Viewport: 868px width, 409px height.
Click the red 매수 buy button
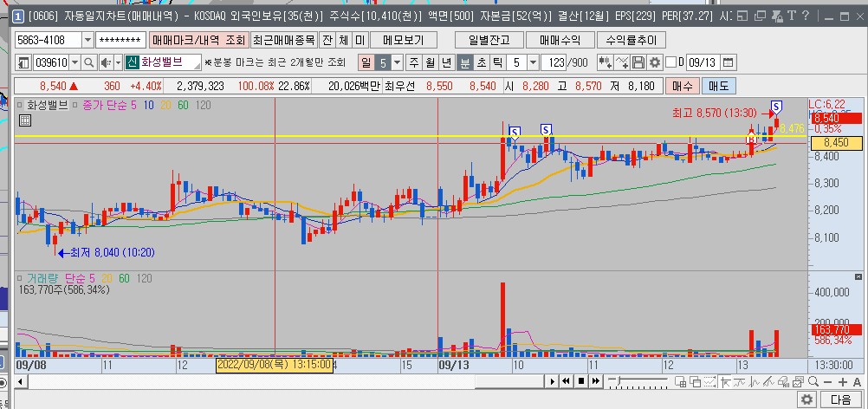tap(683, 86)
